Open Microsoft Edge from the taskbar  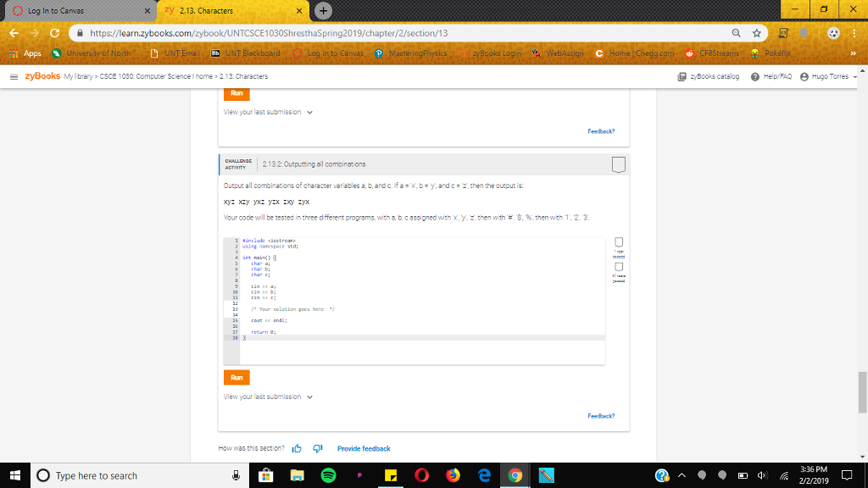pos(484,475)
